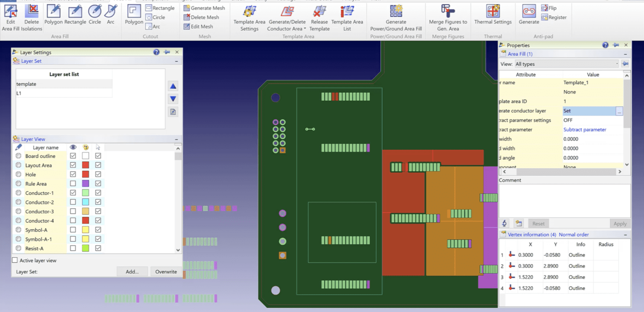The height and width of the screenshot is (312, 644).
Task: Click Add... layer set button
Action: pos(132,271)
